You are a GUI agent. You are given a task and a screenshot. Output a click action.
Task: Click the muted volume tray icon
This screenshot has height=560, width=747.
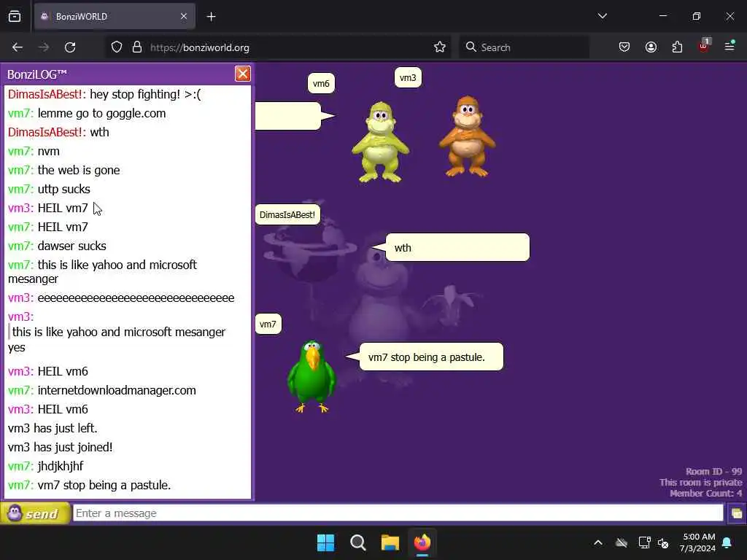tap(663, 542)
